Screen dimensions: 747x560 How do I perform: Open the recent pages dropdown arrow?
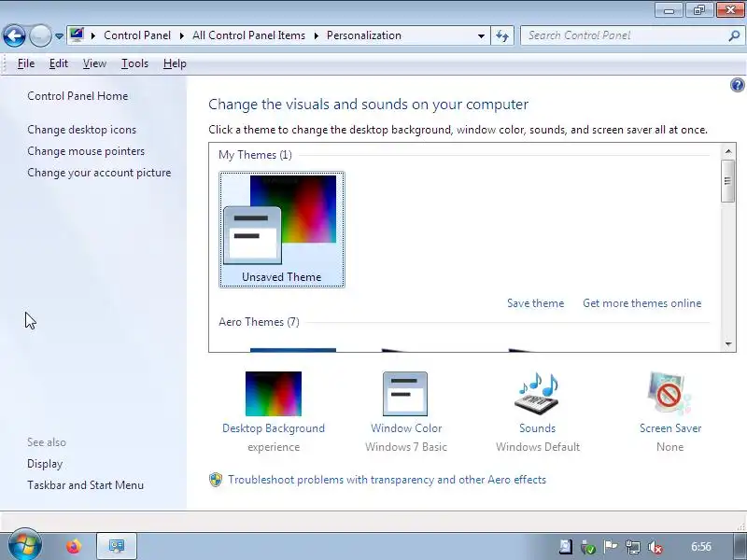(x=59, y=36)
